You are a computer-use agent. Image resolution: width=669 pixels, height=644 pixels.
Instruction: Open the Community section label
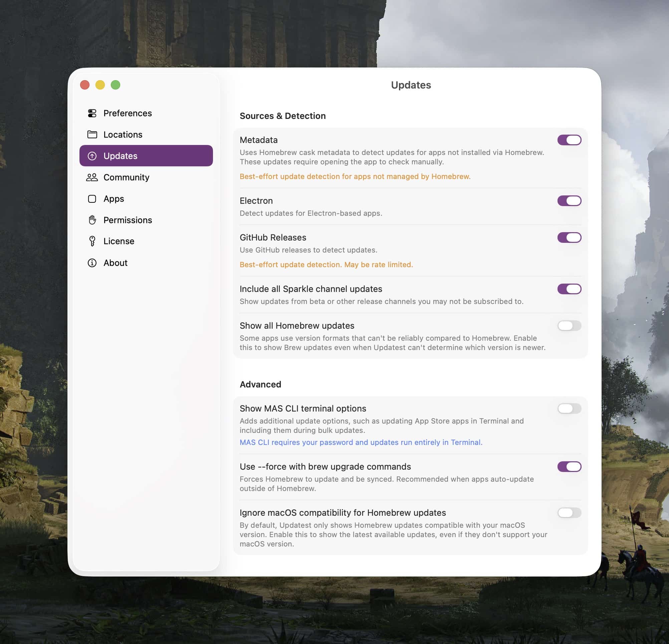pyautogui.click(x=126, y=177)
